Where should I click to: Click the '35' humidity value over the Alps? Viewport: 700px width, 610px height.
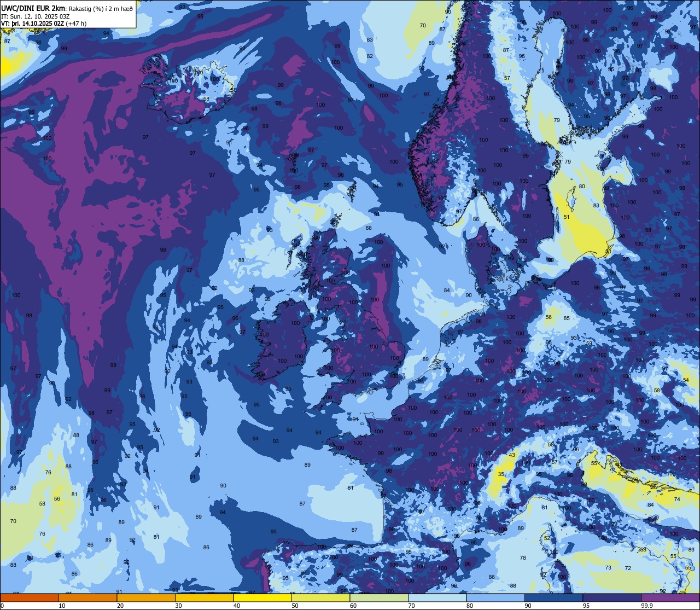pyautogui.click(x=501, y=474)
